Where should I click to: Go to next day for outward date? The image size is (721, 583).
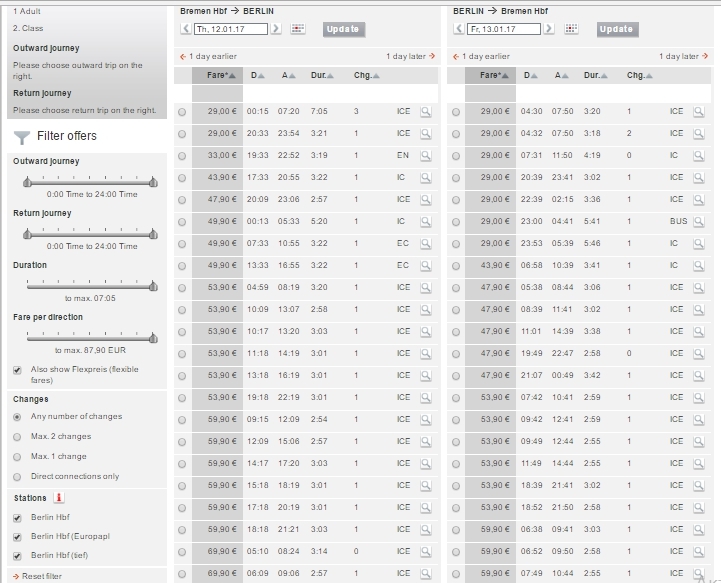pos(276,29)
